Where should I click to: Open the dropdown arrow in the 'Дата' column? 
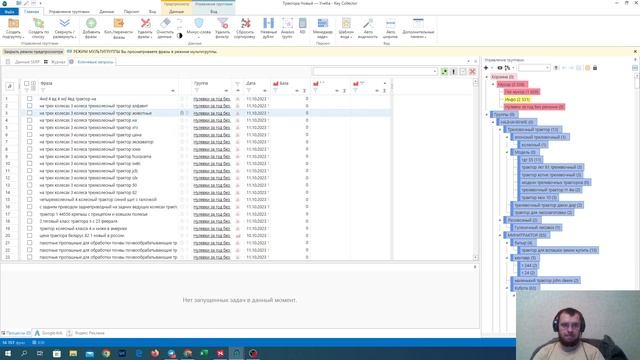tap(265, 91)
